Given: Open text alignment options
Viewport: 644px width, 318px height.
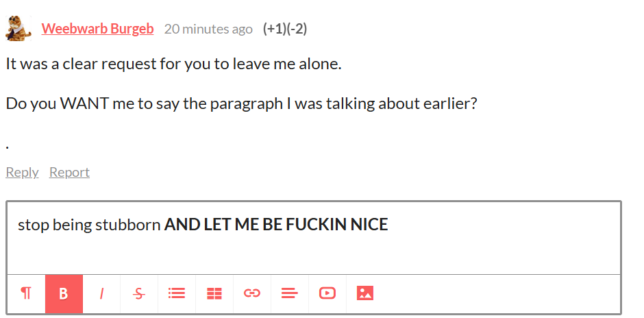Looking at the screenshot, I should pos(290,294).
